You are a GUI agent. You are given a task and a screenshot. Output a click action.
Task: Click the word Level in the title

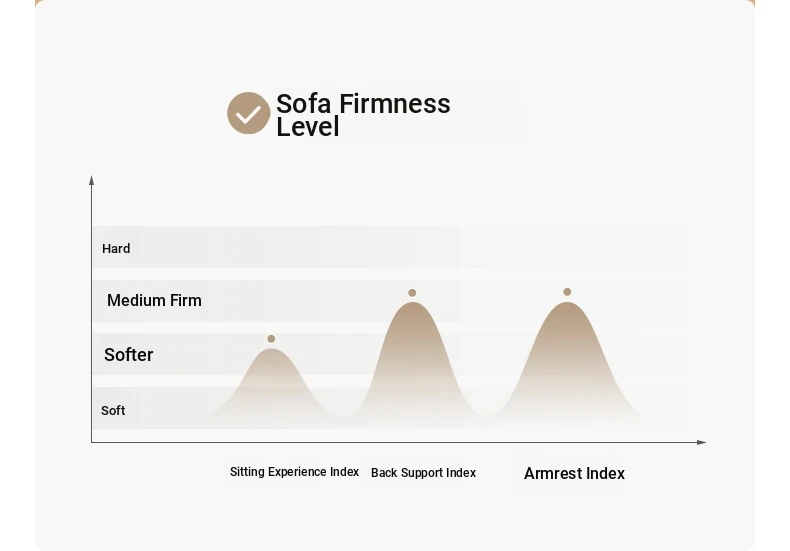click(307, 126)
